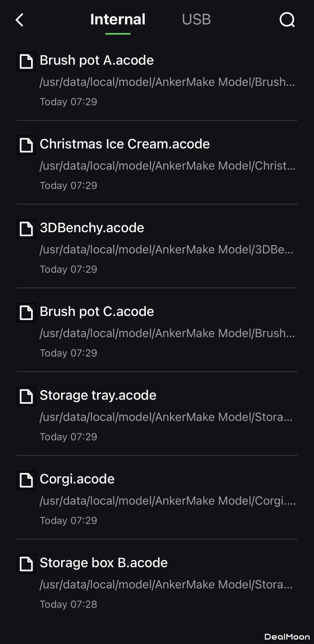This screenshot has width=314, height=644.
Task: Tap file icon beside Brush pot C.acode
Action: (x=26, y=313)
